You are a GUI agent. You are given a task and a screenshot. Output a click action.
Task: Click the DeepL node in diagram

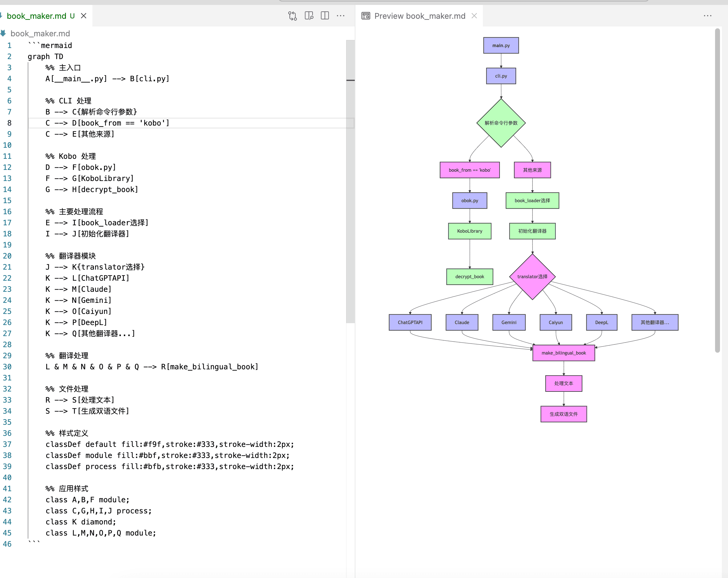601,322
